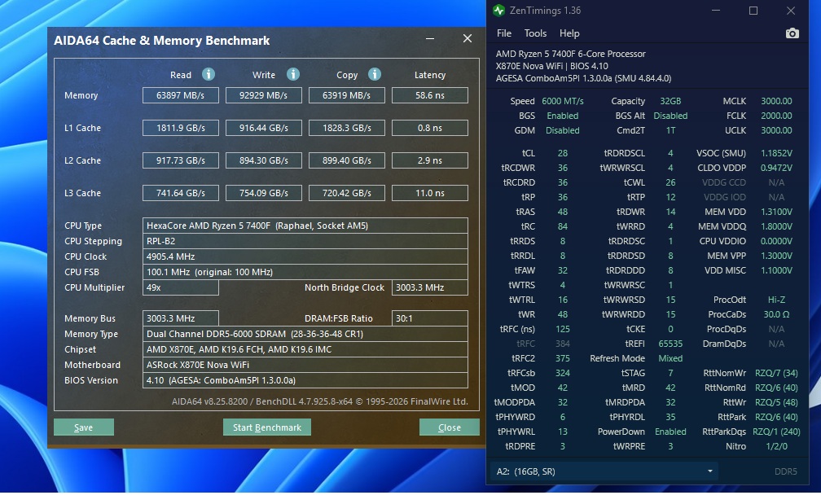Image resolution: width=821 pixels, height=504 pixels.
Task: Click the GDM Disabled value
Action: click(x=562, y=130)
